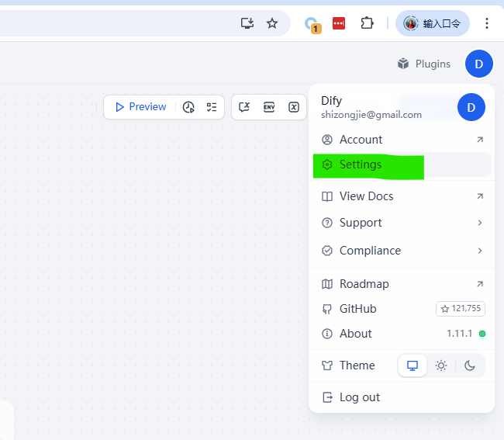Select Settings from the menu

[402, 165]
